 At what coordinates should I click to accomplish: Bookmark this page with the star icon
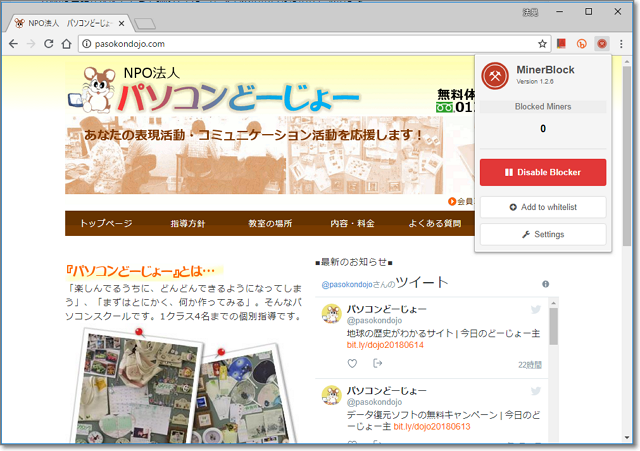[543, 44]
